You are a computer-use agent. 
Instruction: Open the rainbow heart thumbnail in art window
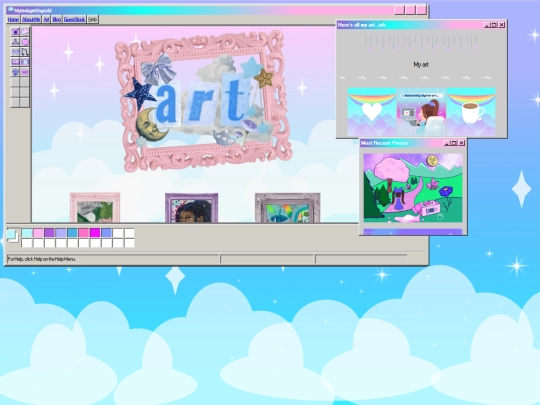372,112
